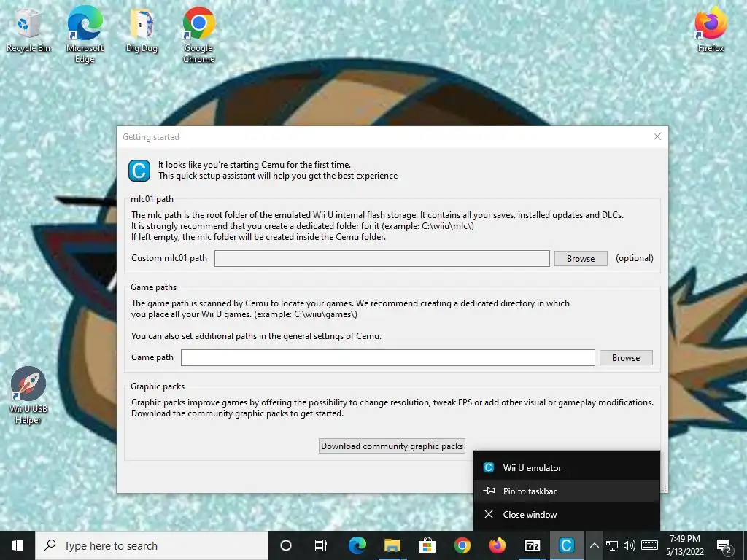This screenshot has width=747, height=560.
Task: Click the Getting started title text
Action: (151, 137)
